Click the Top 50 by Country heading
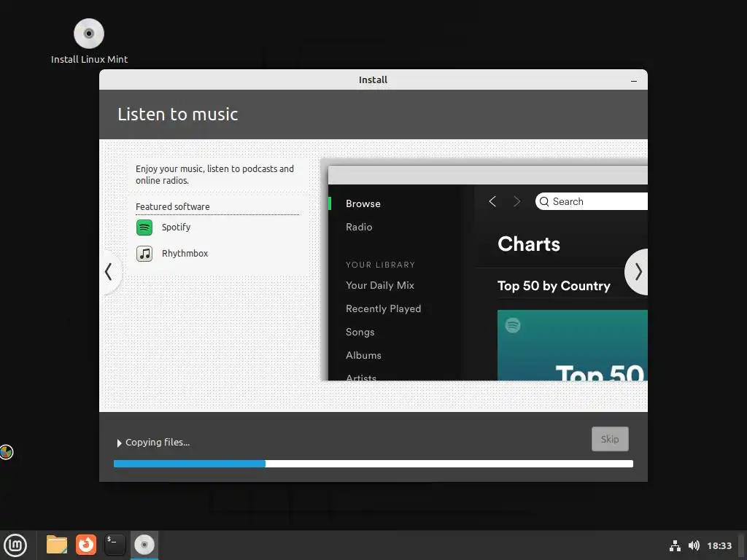The width and height of the screenshot is (747, 560). 554,286
